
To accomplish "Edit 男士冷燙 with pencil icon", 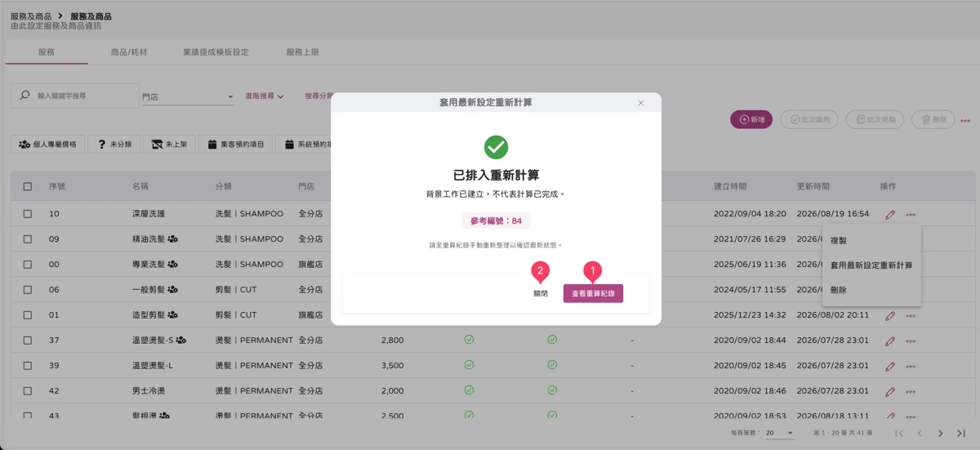I will click(x=890, y=391).
